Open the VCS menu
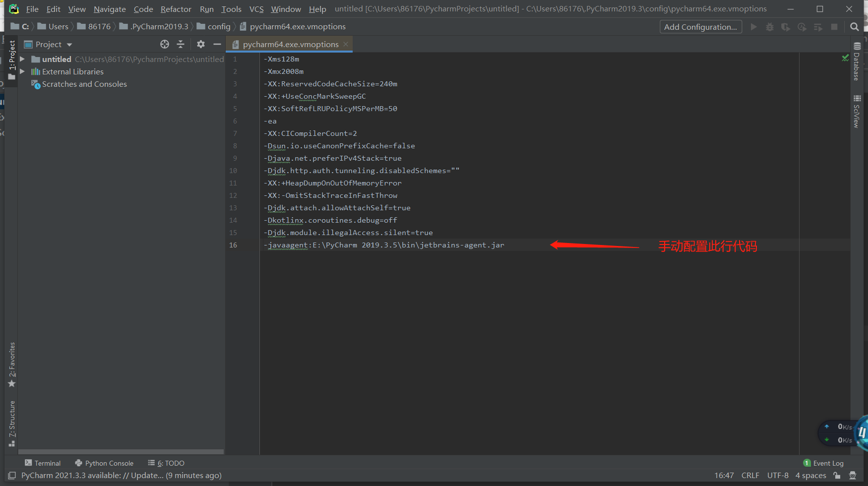The width and height of the screenshot is (868, 486). pos(256,9)
